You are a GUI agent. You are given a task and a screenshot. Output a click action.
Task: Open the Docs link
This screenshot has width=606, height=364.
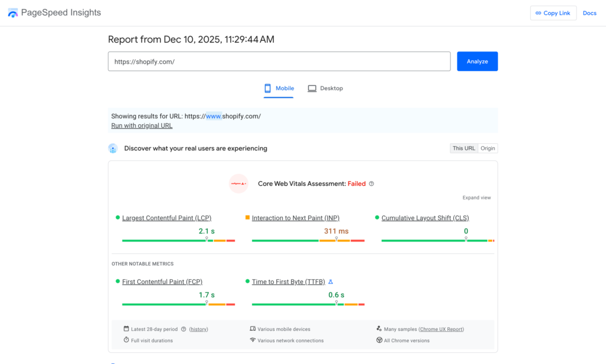pyautogui.click(x=589, y=13)
